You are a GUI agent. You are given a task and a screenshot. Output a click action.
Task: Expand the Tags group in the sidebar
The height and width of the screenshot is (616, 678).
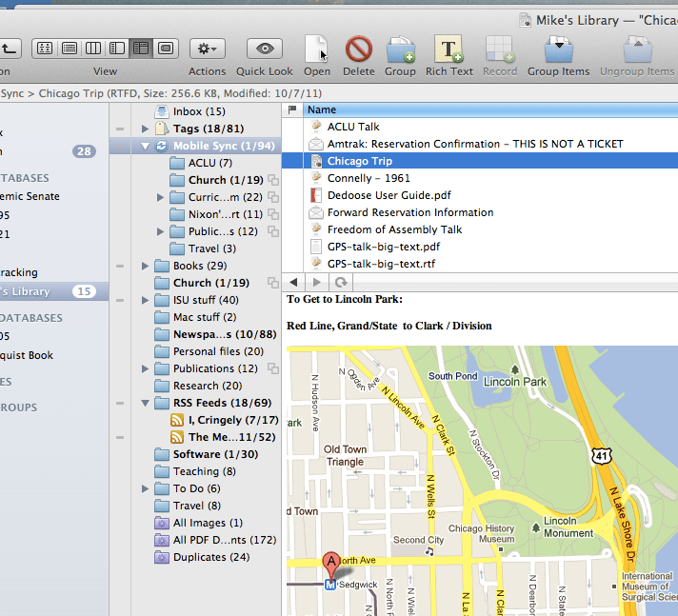pyautogui.click(x=146, y=129)
